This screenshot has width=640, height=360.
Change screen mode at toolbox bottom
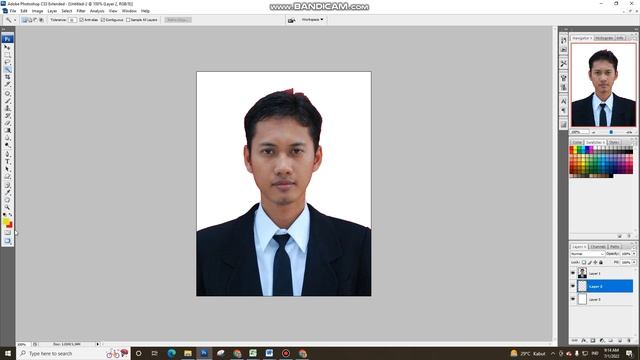7,241
